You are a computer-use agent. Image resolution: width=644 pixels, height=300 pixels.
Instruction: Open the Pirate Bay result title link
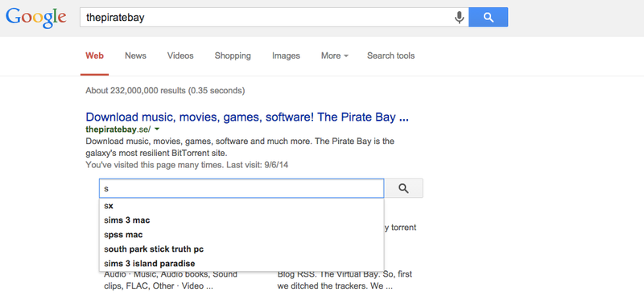(x=247, y=117)
